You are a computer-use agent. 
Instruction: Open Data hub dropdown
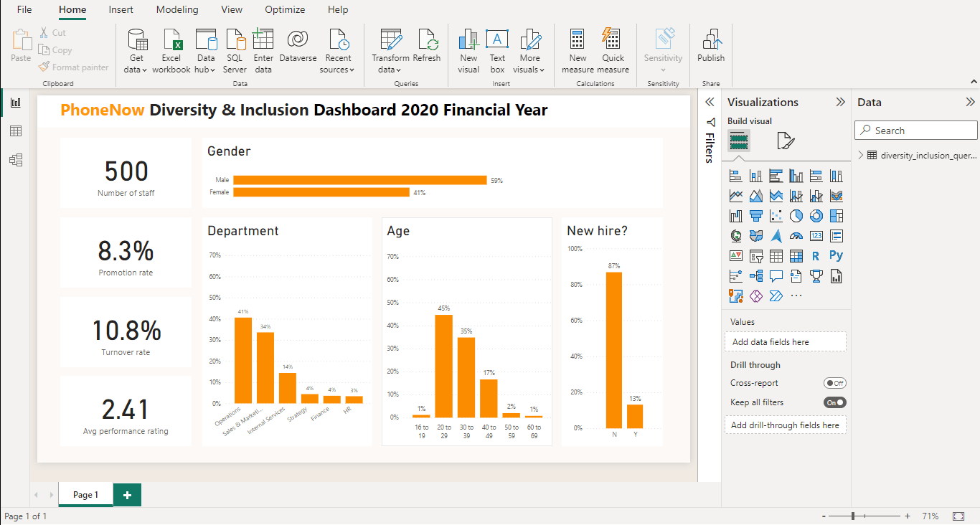[205, 51]
